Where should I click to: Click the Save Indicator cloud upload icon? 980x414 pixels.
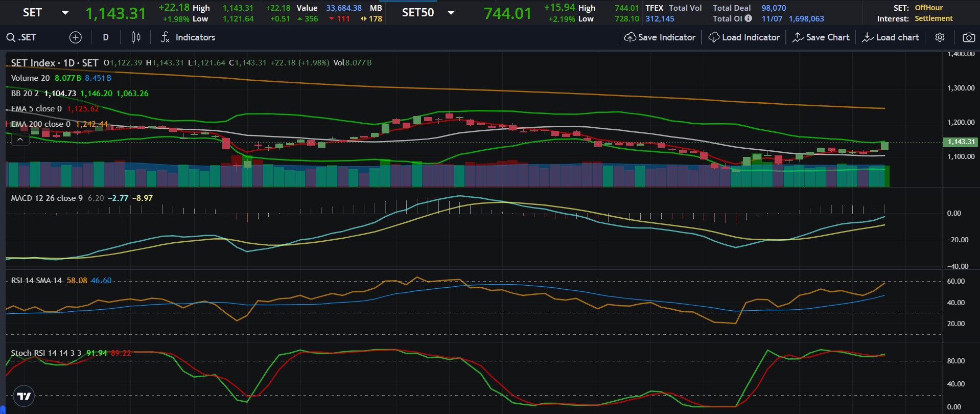pos(630,37)
